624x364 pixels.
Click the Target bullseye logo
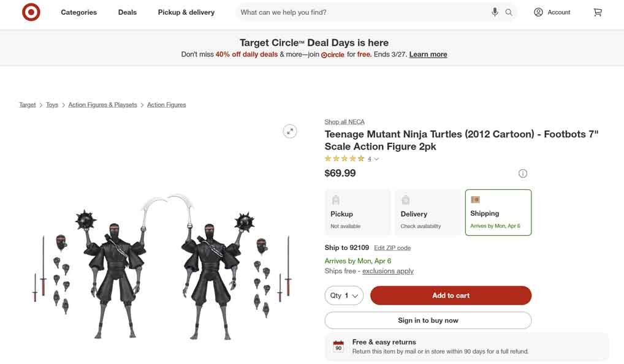point(31,12)
